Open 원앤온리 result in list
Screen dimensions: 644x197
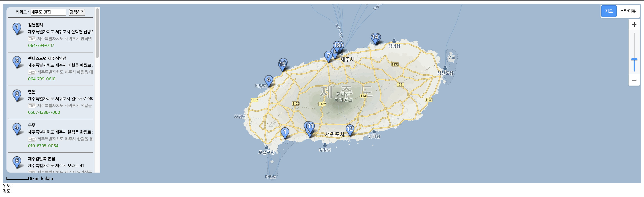tap(35, 25)
